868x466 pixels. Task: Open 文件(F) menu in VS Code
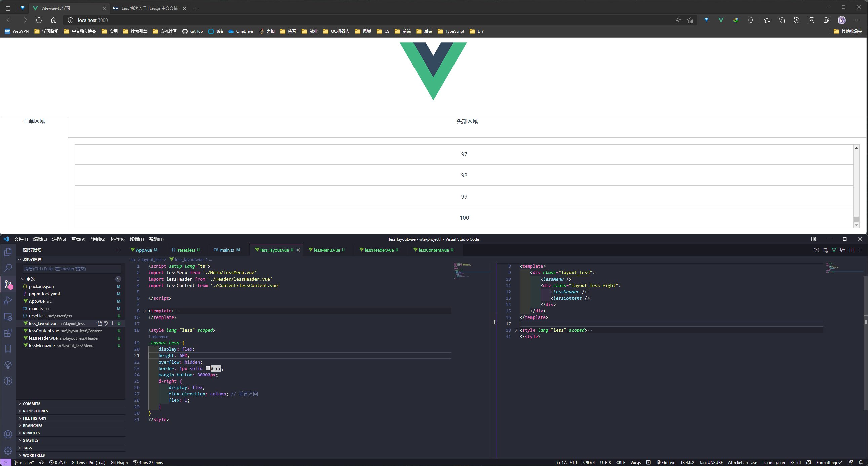pyautogui.click(x=21, y=239)
